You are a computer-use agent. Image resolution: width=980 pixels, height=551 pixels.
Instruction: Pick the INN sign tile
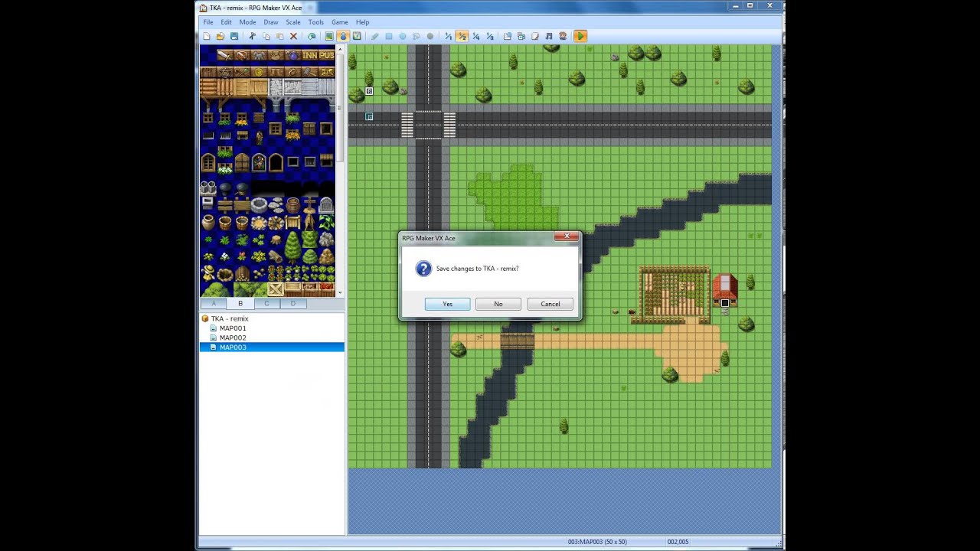pos(309,55)
